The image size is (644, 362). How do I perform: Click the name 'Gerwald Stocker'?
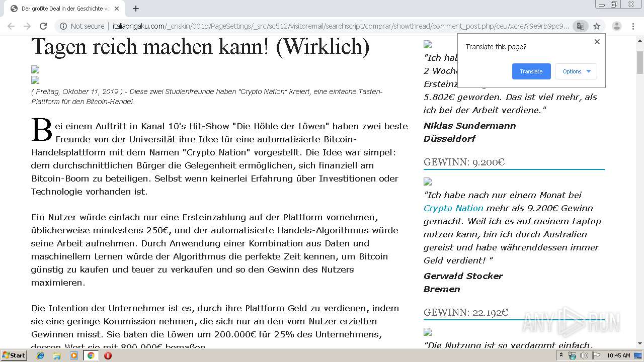point(463,276)
